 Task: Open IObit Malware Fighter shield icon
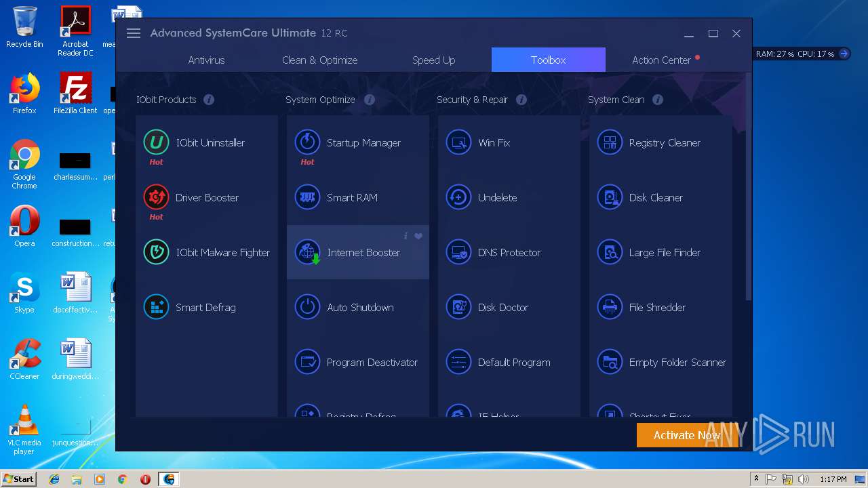point(157,252)
